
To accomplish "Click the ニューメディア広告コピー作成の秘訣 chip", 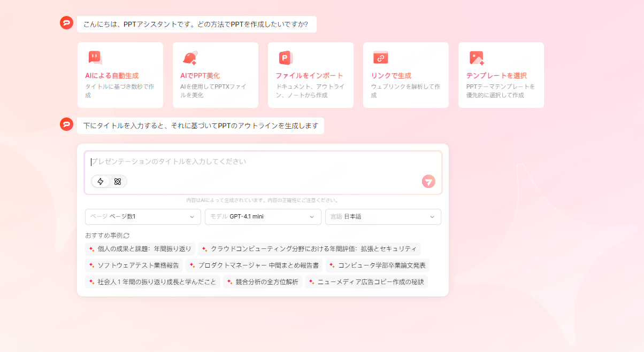I will point(367,281).
